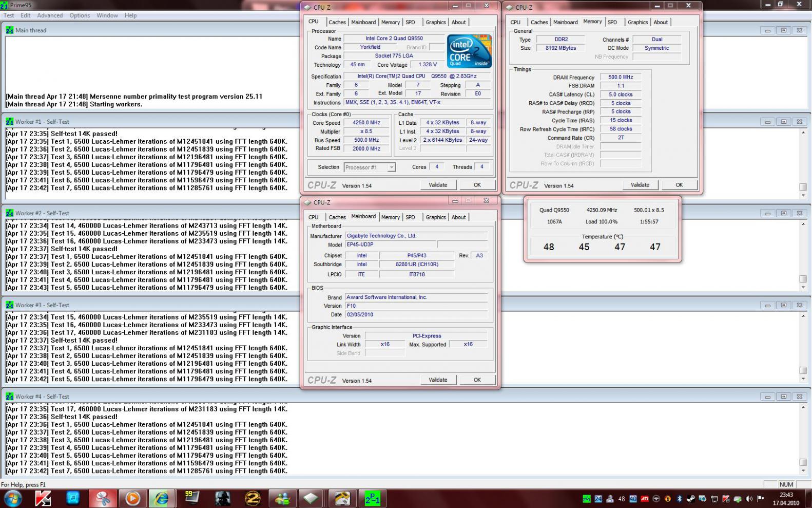Click OK in CPU-Z Mainboard window
The height and width of the screenshot is (508, 812).
(477, 380)
